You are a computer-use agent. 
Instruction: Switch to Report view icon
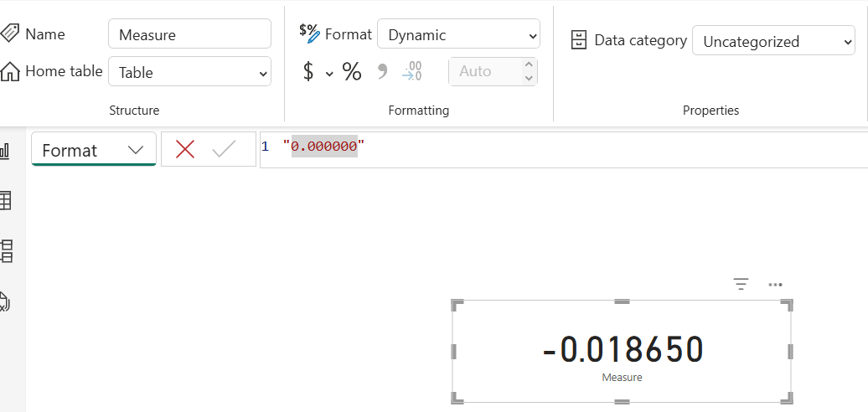(x=4, y=151)
